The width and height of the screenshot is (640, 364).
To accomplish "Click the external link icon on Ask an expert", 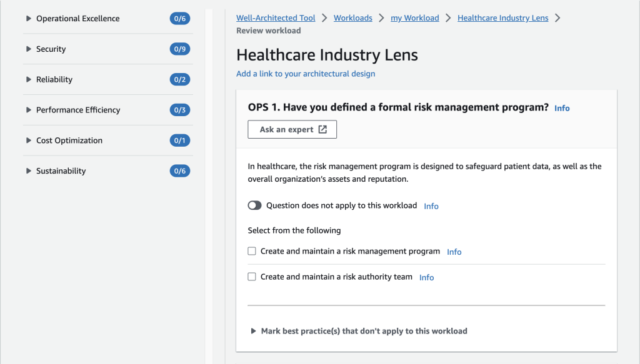I will click(x=322, y=129).
